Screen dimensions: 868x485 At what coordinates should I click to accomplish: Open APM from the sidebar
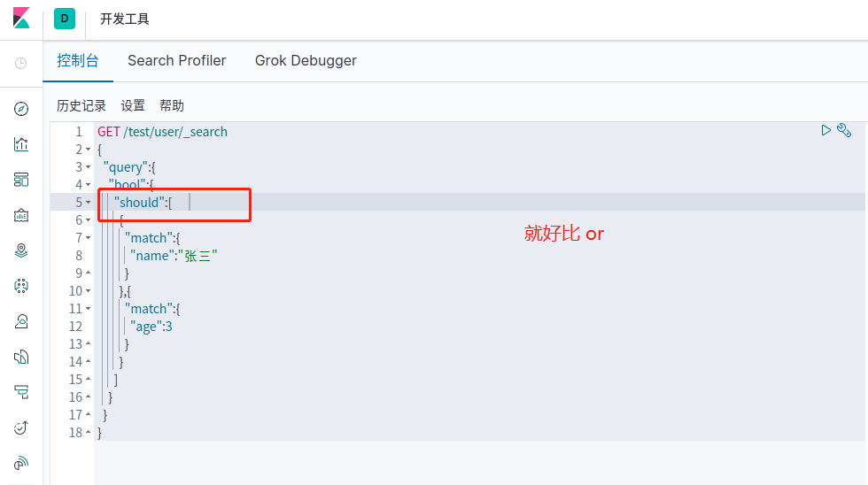pyautogui.click(x=21, y=392)
